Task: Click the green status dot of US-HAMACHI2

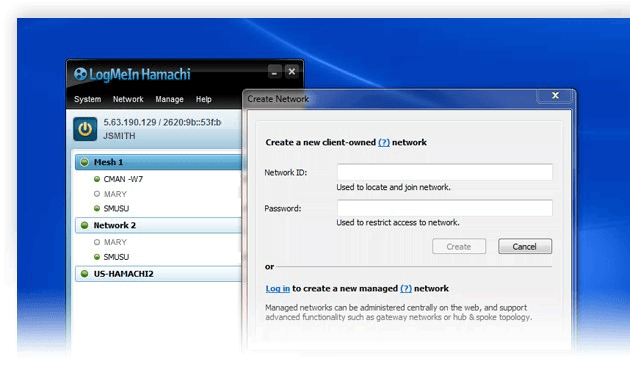Action: 84,274
